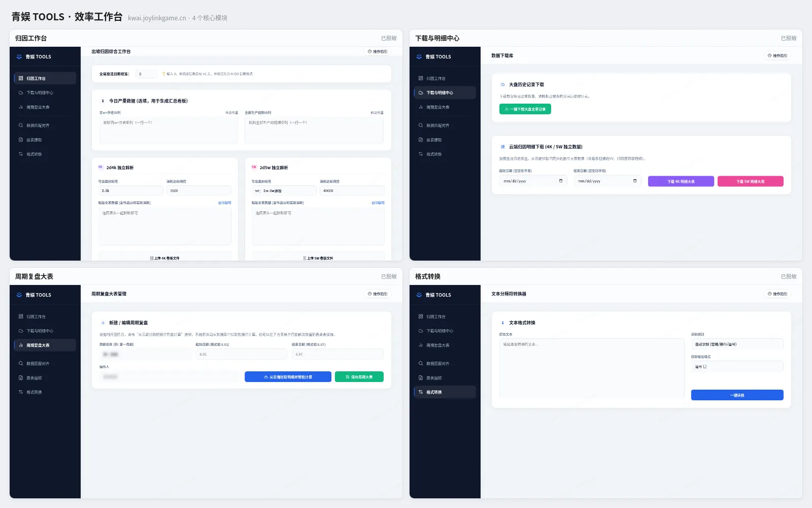
Task: Click the blue 一键转换 button
Action: [x=737, y=395]
